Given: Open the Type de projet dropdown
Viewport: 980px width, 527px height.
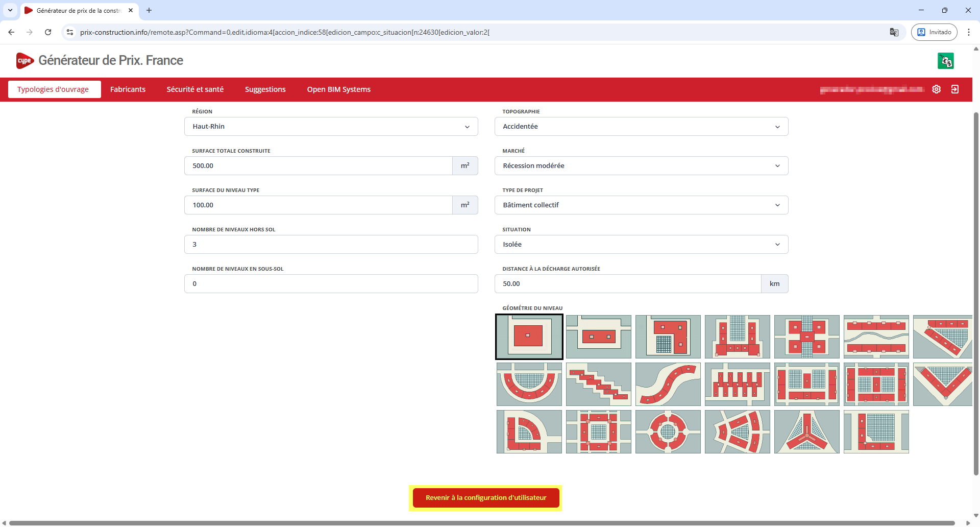Looking at the screenshot, I should click(x=641, y=205).
